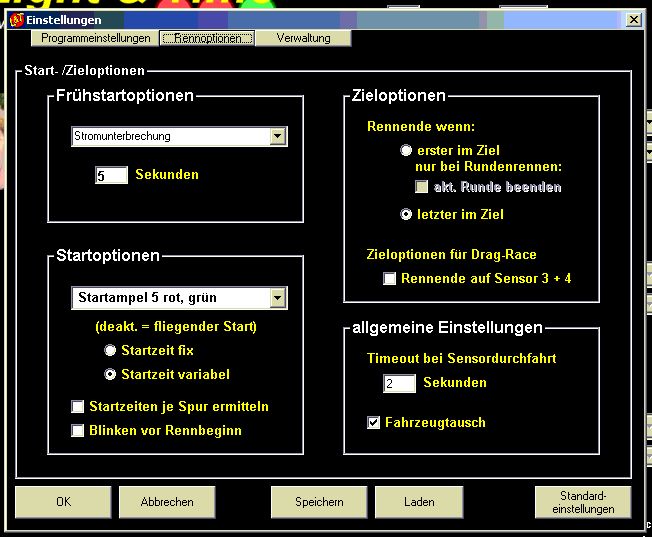Uncheck the Fahrzeugtausch checkbox

coord(374,423)
